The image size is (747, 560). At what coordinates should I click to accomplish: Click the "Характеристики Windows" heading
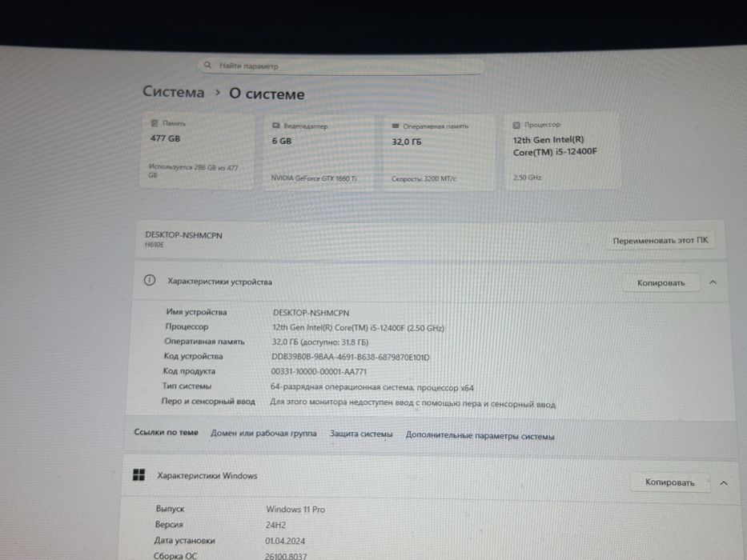[x=207, y=475]
